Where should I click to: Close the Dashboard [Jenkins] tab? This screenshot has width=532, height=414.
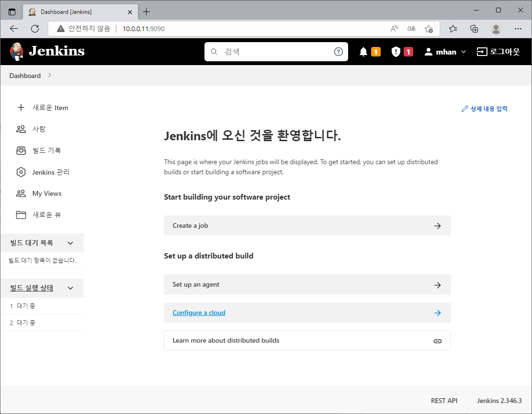pyautogui.click(x=130, y=12)
